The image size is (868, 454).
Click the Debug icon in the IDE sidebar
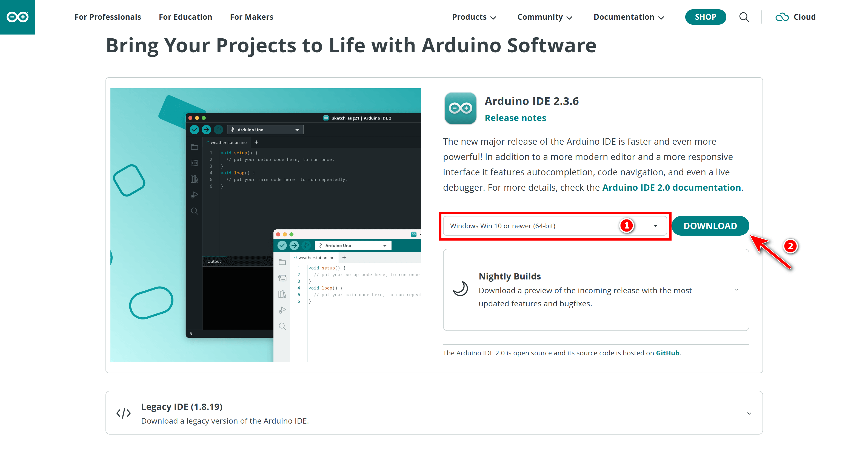click(x=194, y=195)
